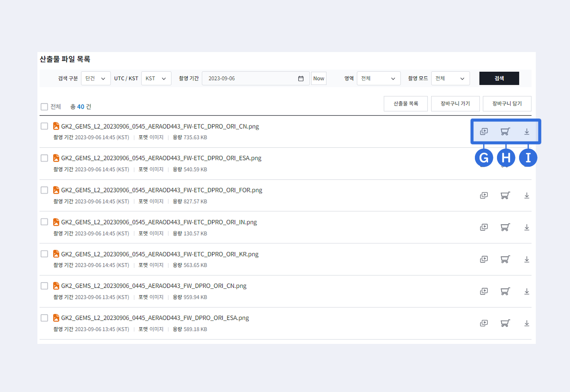Click the cart icon in the highlighted row

pyautogui.click(x=505, y=131)
